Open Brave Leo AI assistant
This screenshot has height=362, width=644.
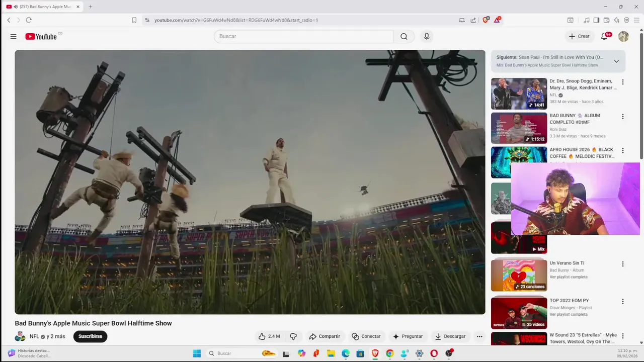coord(616,20)
